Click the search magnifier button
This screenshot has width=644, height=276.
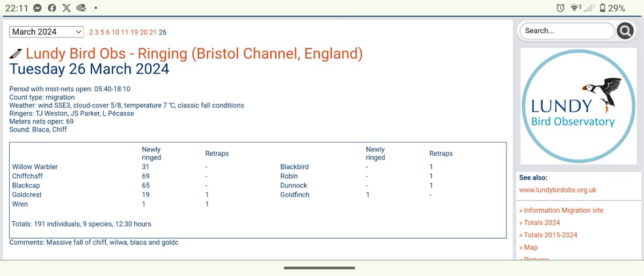(625, 31)
